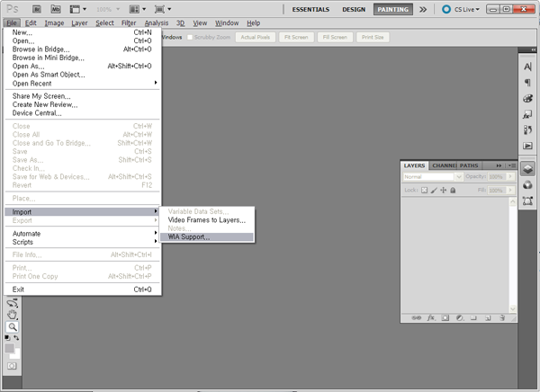Screen dimensions: 540x392
Task: Open Device Central... from File menu
Action: [82, 113]
